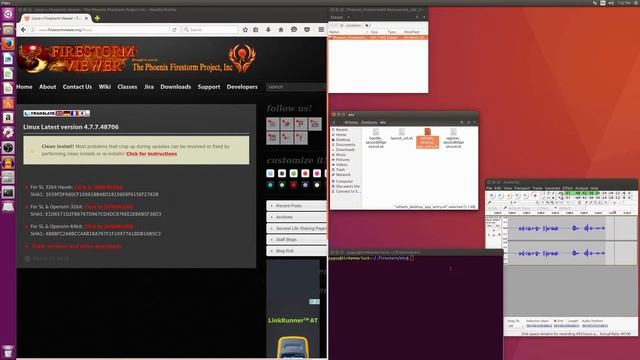Open Terminal from the Ubuntu launcher
The width and height of the screenshot is (640, 360).
pos(8,192)
